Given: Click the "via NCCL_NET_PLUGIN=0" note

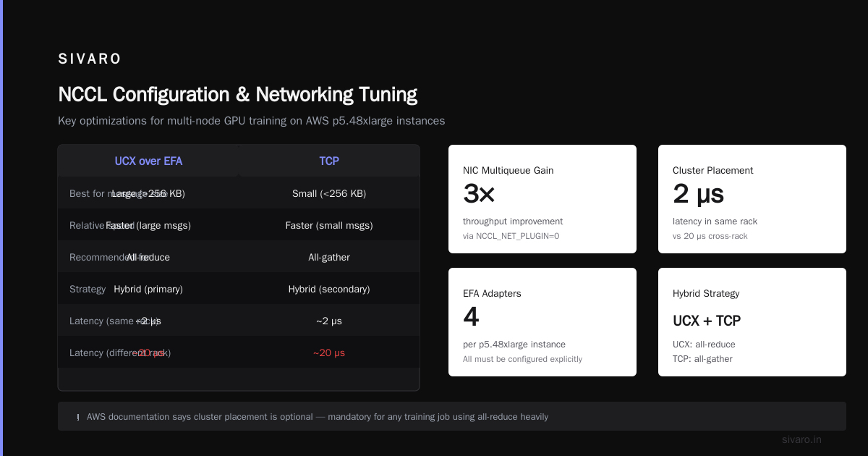Looking at the screenshot, I should tap(511, 236).
